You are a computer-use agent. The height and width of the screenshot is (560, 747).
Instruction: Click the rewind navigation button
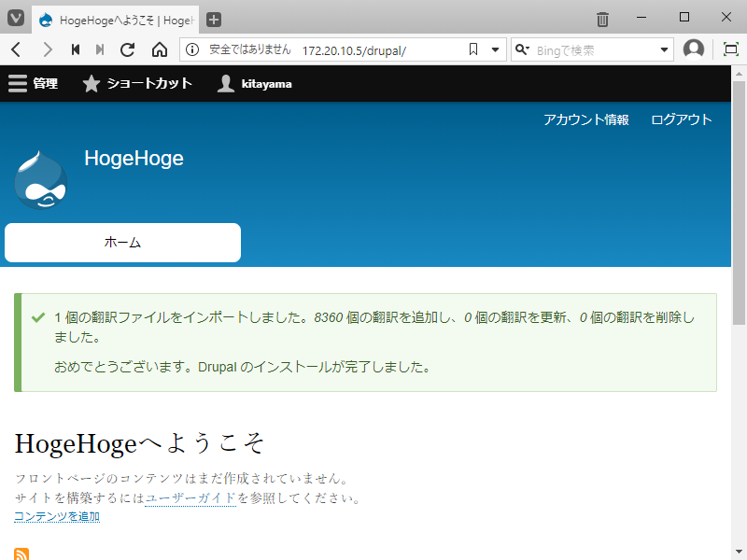point(76,49)
